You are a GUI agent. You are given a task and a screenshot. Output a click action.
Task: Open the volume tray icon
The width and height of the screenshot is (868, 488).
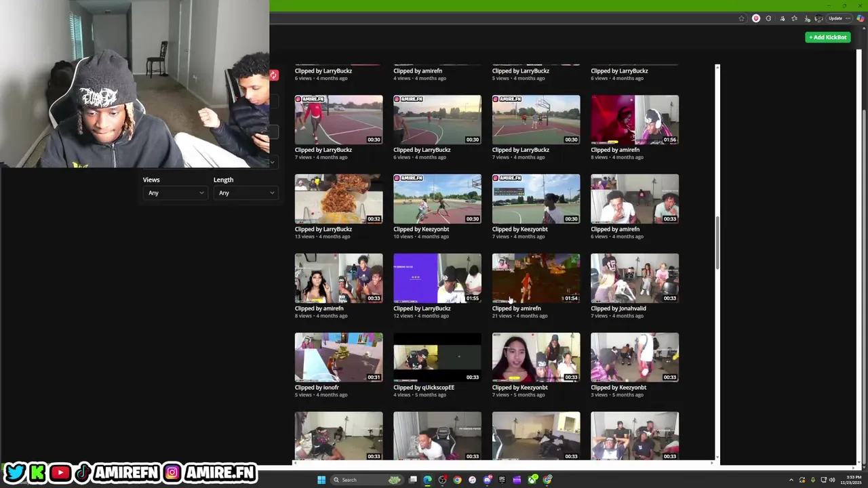[x=832, y=480]
